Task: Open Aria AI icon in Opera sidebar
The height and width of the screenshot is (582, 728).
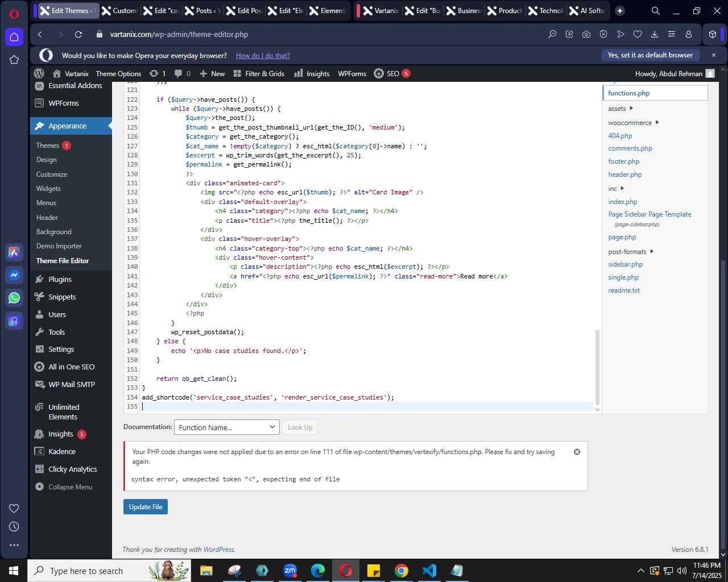Action: [14, 252]
